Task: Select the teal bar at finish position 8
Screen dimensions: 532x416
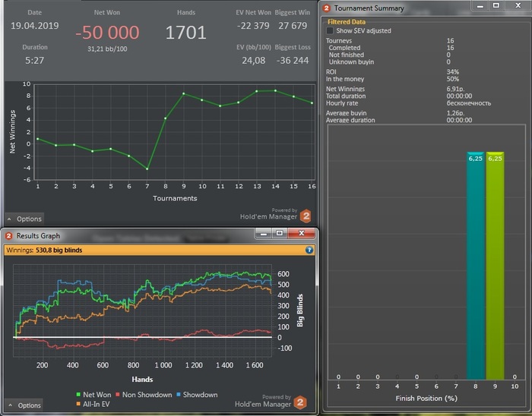Action: pyautogui.click(x=475, y=266)
